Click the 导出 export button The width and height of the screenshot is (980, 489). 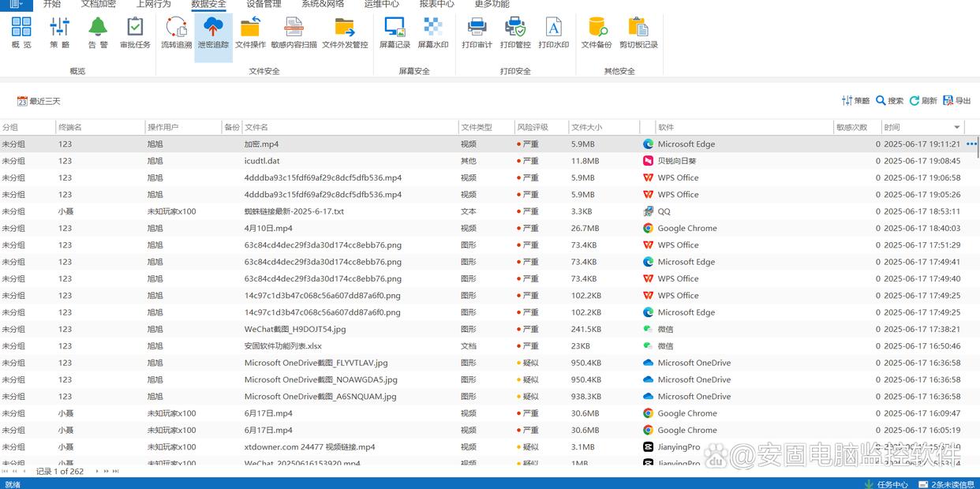pyautogui.click(x=956, y=101)
